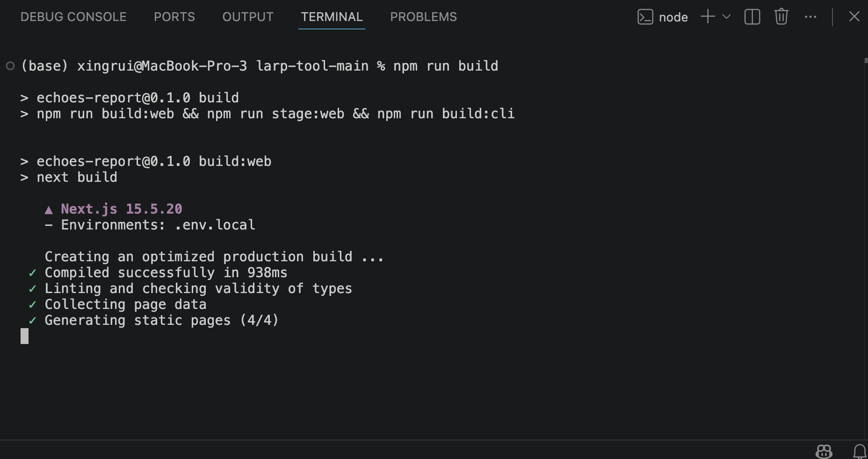Screen dimensions: 868x459
Task: Create a new terminal with plus icon
Action: (x=708, y=16)
